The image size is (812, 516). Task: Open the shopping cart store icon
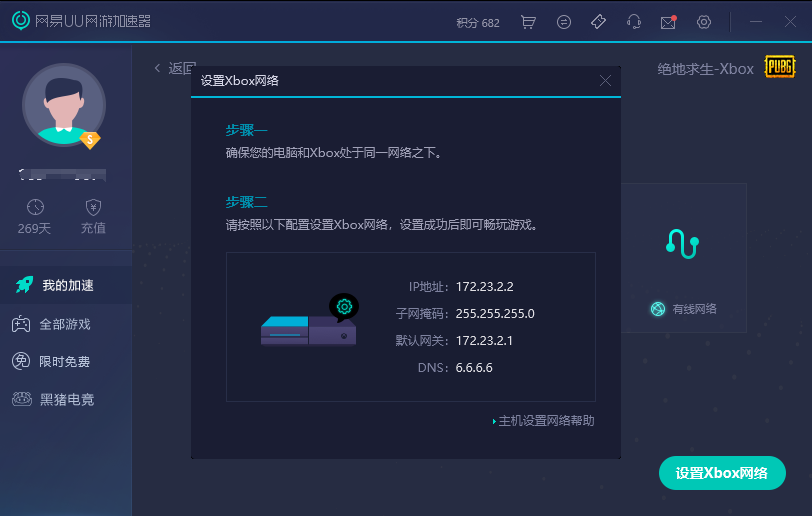(x=528, y=22)
